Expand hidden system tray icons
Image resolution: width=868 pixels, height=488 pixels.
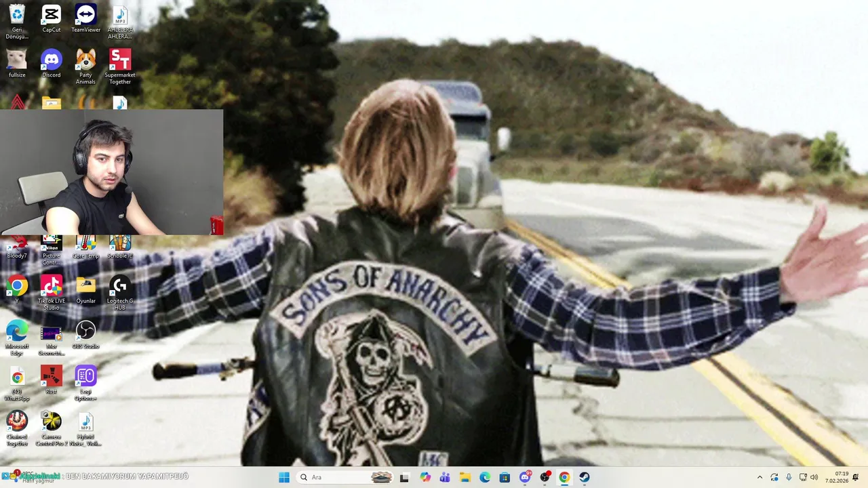tap(759, 477)
